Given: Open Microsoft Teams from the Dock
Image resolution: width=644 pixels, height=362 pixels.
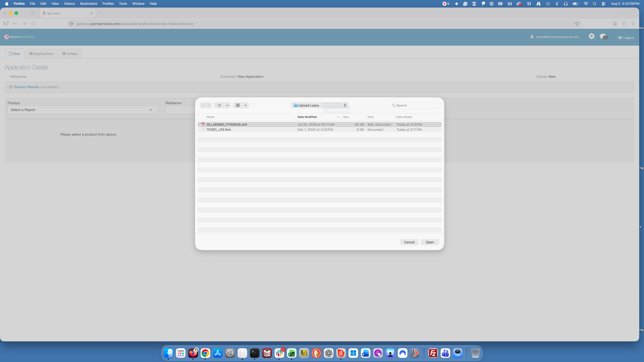Looking at the screenshot, I should (x=445, y=353).
